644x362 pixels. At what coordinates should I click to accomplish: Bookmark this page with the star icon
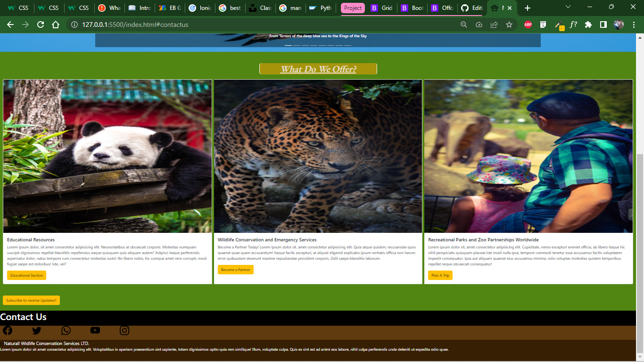509,25
